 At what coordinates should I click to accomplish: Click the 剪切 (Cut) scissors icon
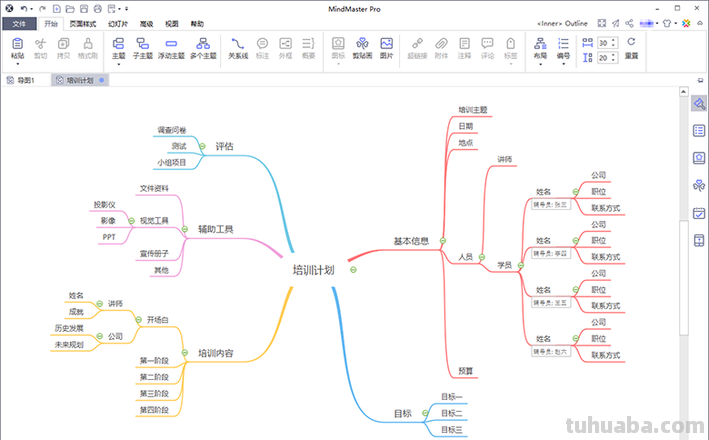pos(40,44)
